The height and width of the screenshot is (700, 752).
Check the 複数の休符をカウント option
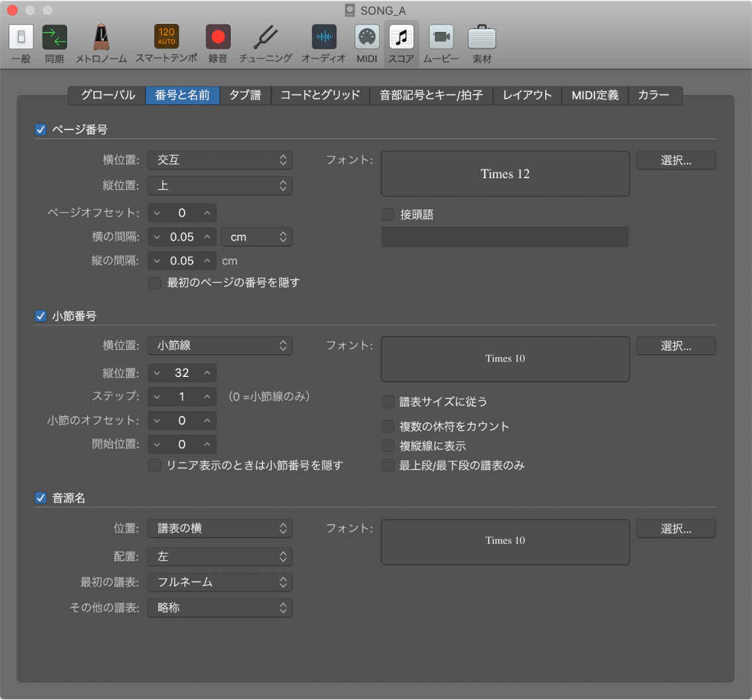click(388, 426)
